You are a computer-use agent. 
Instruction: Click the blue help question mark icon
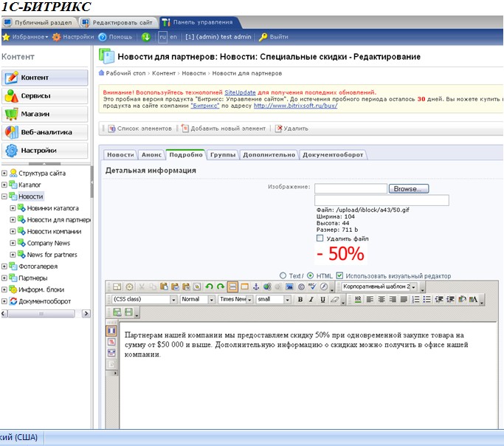point(103,37)
